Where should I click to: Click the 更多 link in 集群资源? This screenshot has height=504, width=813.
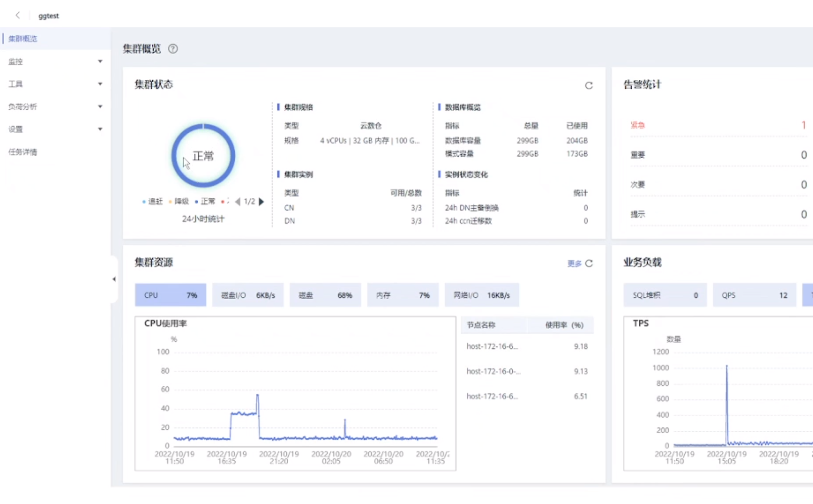[574, 263]
